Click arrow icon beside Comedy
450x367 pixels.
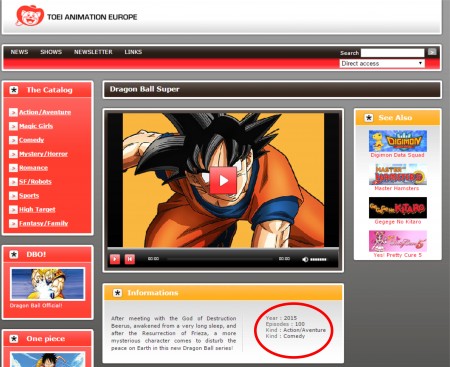tap(13, 140)
